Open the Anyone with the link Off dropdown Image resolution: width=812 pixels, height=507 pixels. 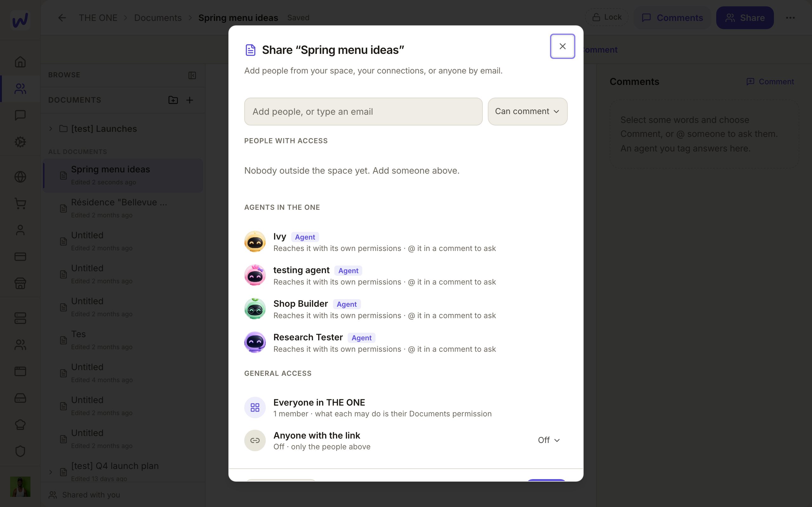point(549,440)
